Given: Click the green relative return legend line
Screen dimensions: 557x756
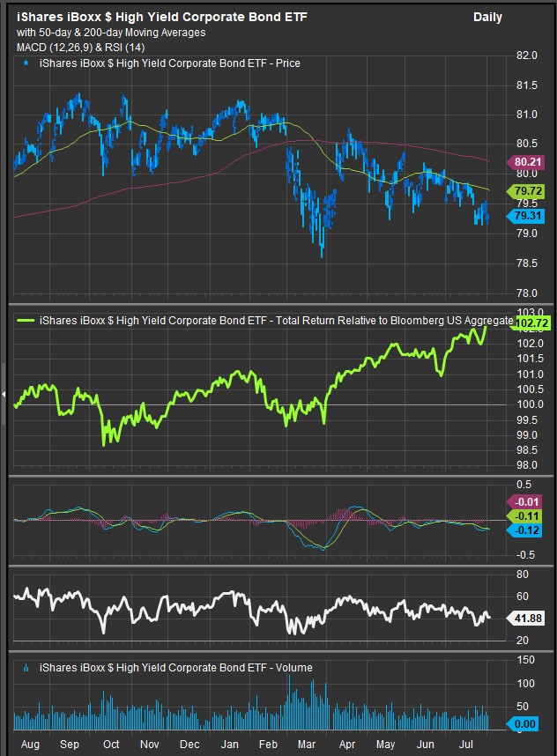Looking at the screenshot, I should [x=26, y=320].
